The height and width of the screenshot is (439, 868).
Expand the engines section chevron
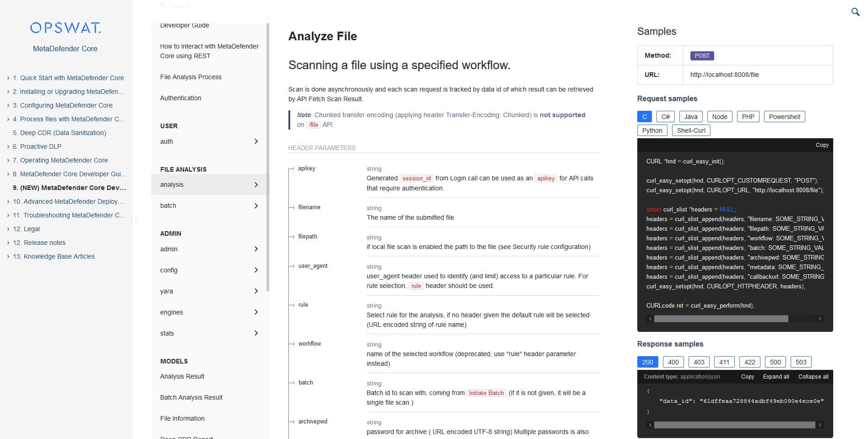pos(256,312)
